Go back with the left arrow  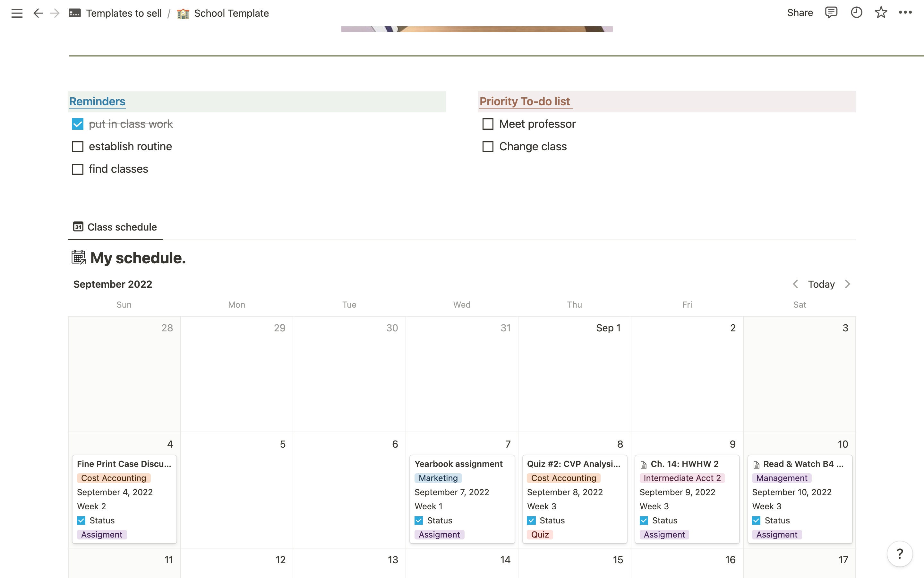coord(38,13)
